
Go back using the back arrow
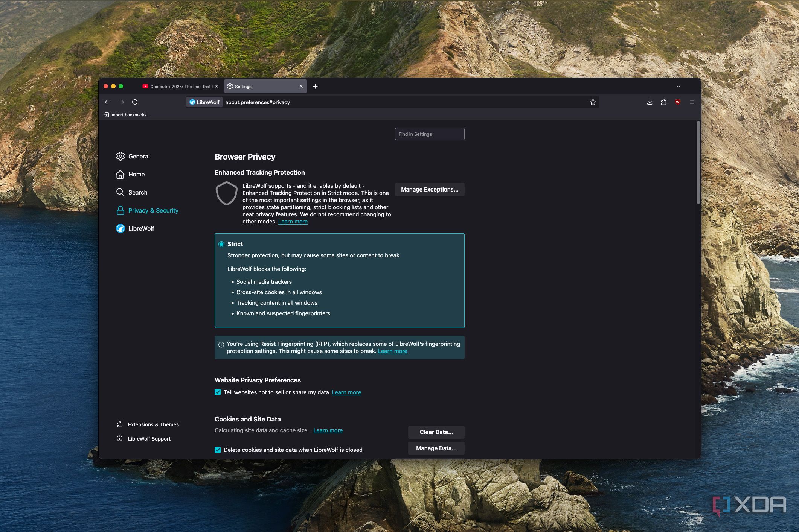pos(108,102)
